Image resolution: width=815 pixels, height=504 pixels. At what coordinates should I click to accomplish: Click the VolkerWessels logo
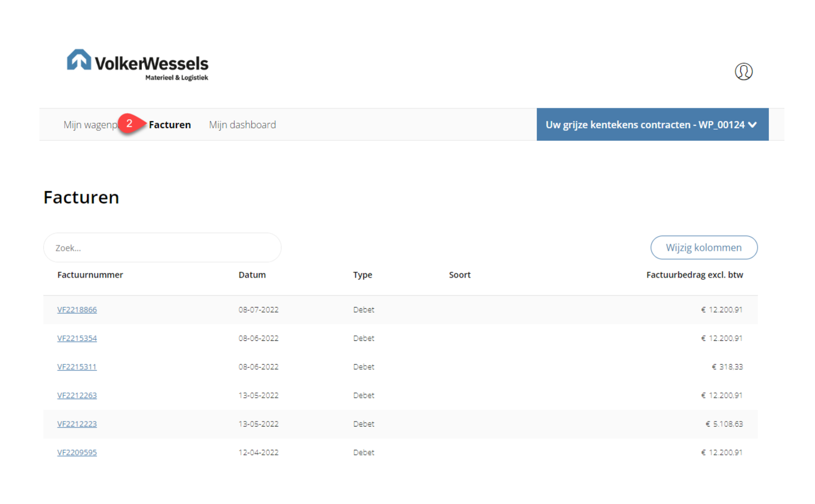click(137, 65)
